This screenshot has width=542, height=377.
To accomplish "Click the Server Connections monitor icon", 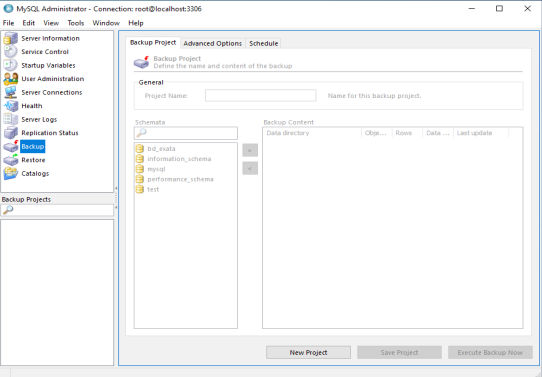I will click(x=10, y=92).
